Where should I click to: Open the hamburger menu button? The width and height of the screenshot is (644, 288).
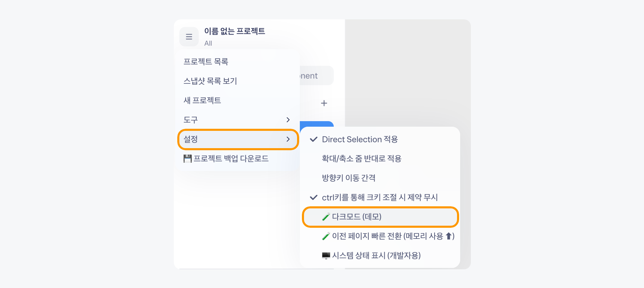pyautogui.click(x=189, y=37)
